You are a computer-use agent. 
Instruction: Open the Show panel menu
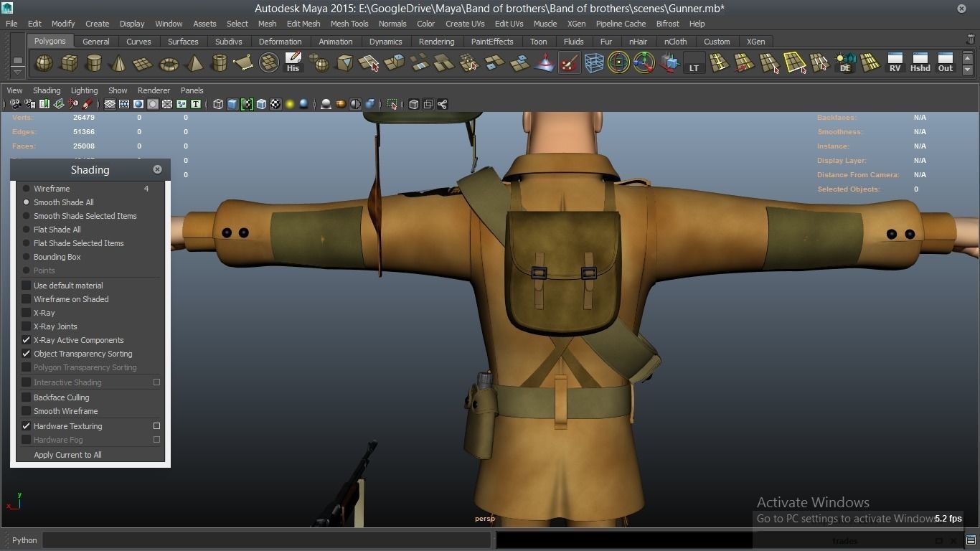coord(118,90)
